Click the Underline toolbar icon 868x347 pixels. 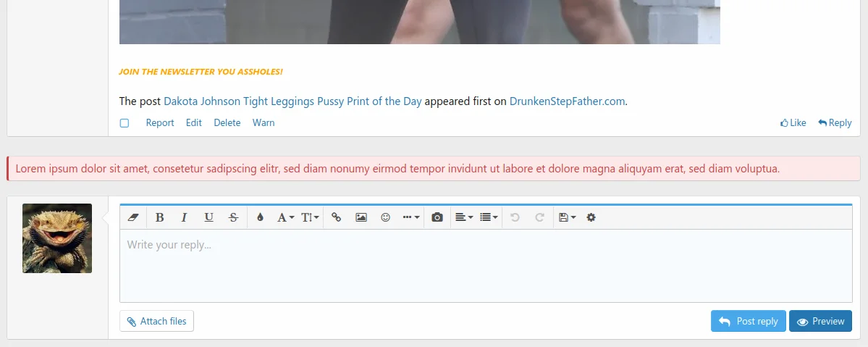[208, 217]
